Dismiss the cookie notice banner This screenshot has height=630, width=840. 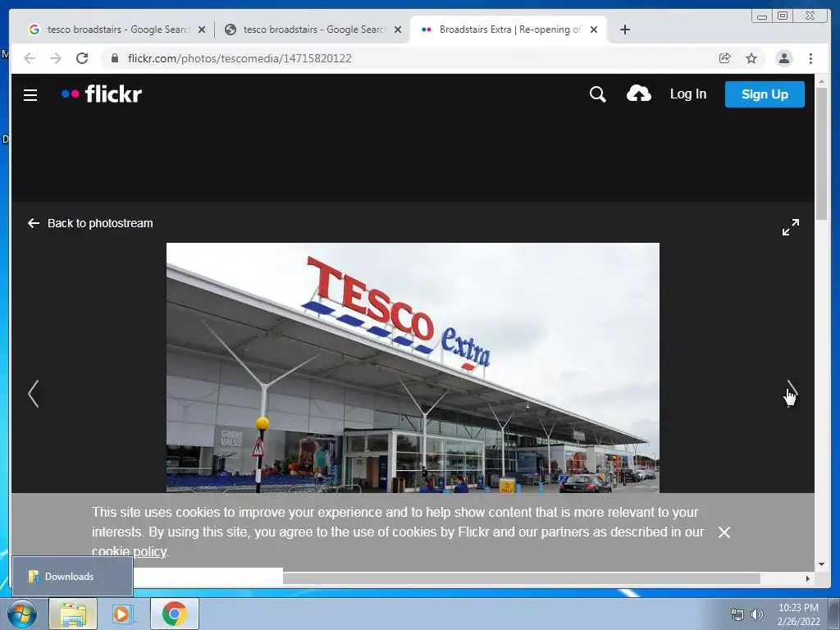pyautogui.click(x=724, y=532)
